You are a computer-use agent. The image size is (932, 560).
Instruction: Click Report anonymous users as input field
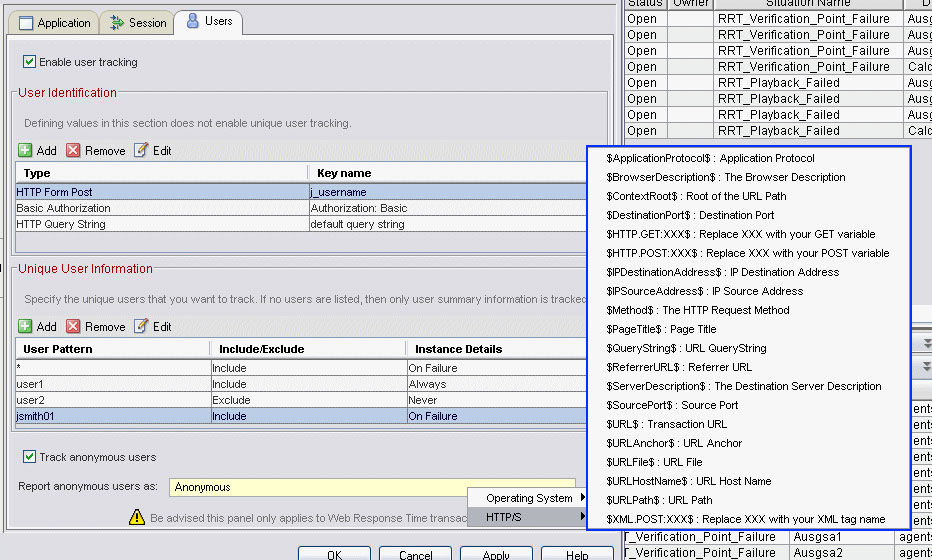pyautogui.click(x=372, y=487)
